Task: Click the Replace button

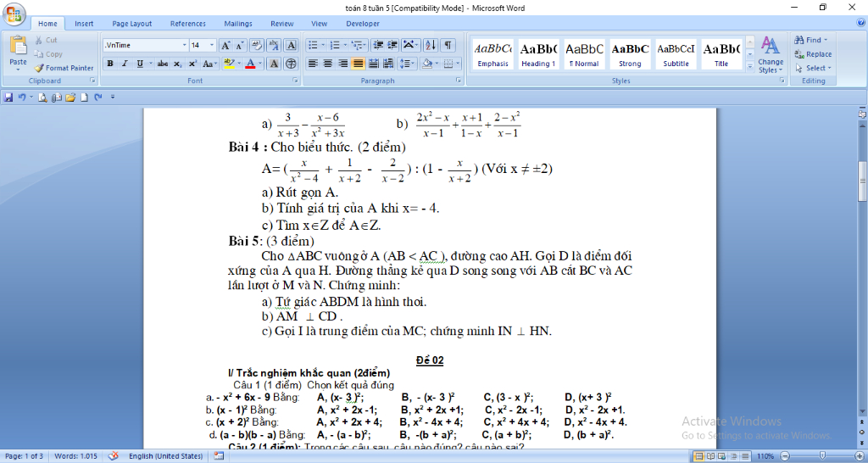Action: pyautogui.click(x=813, y=54)
